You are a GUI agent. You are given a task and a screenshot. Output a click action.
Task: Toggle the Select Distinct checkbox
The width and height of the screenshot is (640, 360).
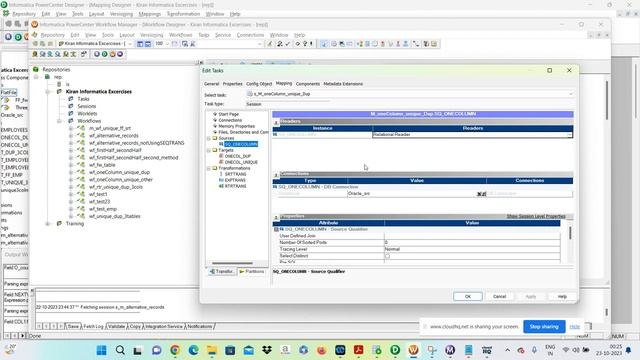click(x=387, y=256)
